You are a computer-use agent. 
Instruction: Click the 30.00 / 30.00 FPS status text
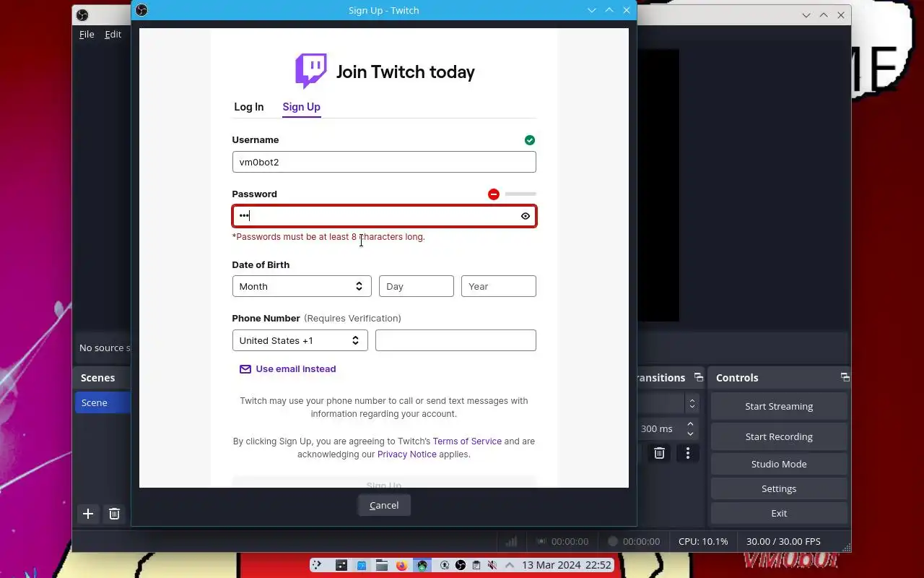pyautogui.click(x=783, y=541)
